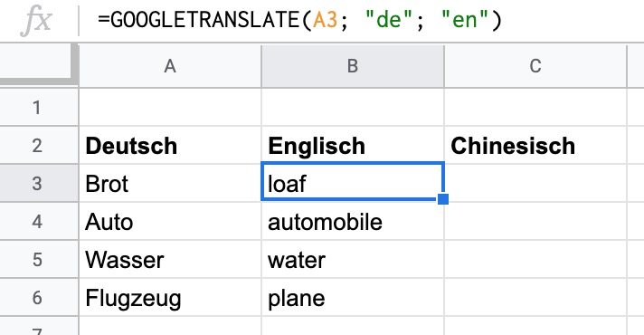Click the fx function icon
The width and height of the screenshot is (644, 335).
(36, 20)
